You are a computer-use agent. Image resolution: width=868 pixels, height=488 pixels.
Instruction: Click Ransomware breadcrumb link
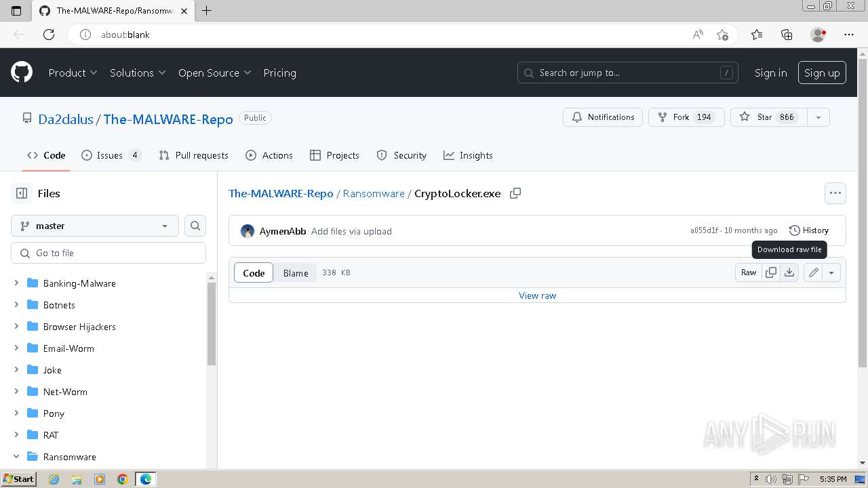pyautogui.click(x=374, y=193)
